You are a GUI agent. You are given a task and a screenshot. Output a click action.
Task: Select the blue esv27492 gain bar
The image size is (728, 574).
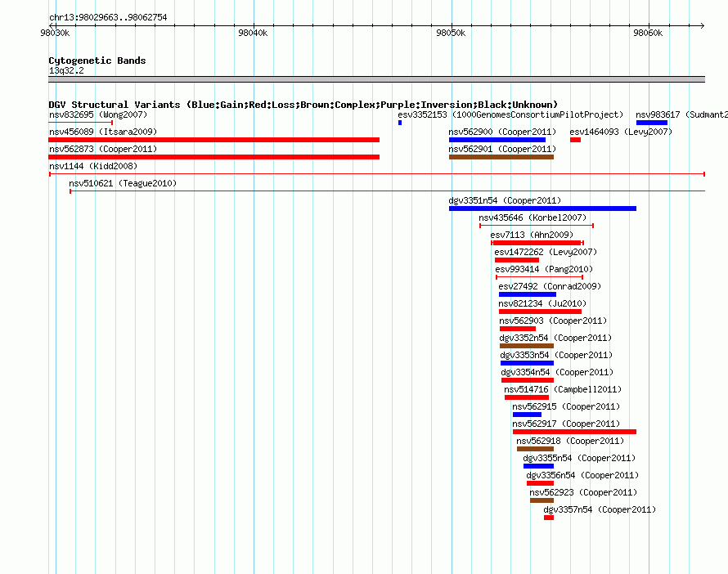click(528, 294)
